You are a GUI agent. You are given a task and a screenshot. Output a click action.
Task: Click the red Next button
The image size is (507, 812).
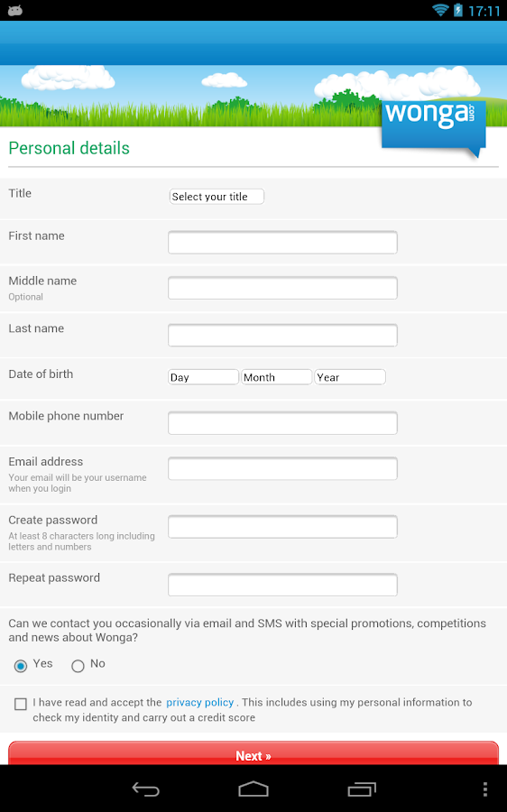coord(253,753)
